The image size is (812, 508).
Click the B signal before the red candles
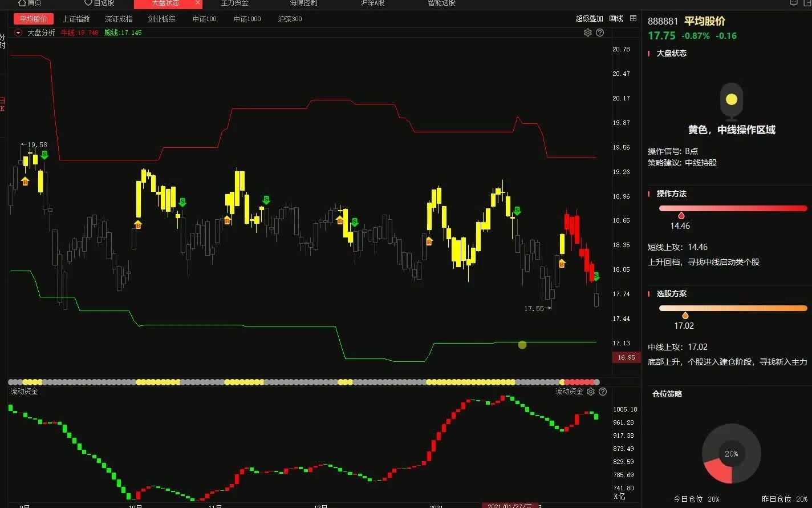(562, 264)
